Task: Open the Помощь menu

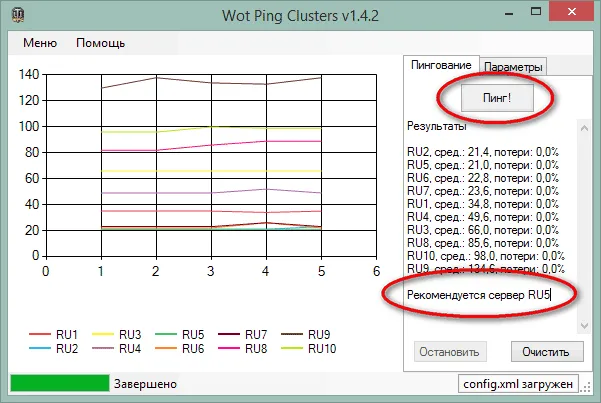Action: [x=101, y=43]
